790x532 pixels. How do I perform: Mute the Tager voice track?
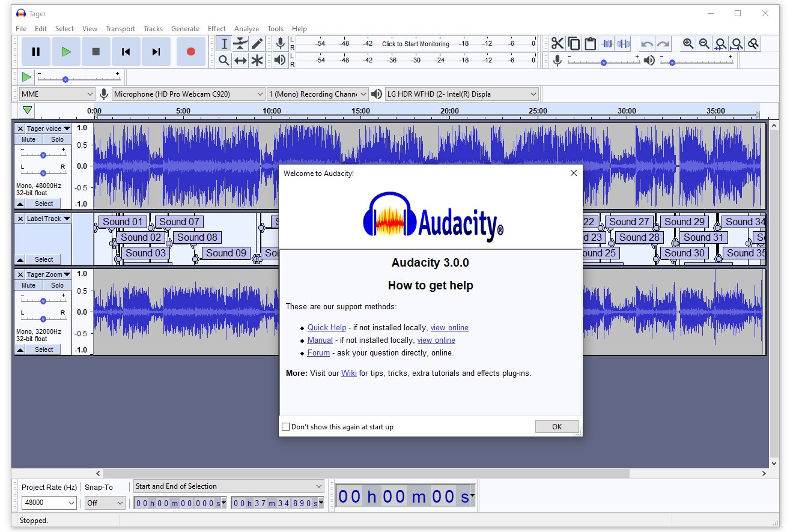[28, 139]
